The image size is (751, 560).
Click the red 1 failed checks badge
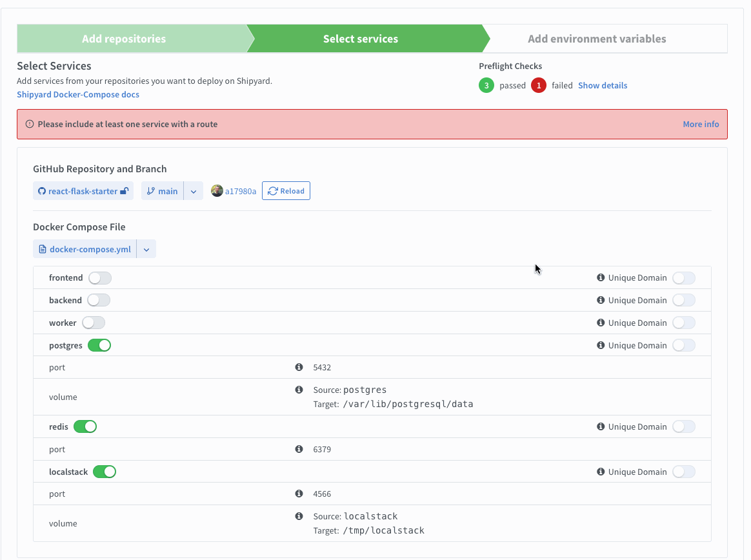(x=538, y=85)
